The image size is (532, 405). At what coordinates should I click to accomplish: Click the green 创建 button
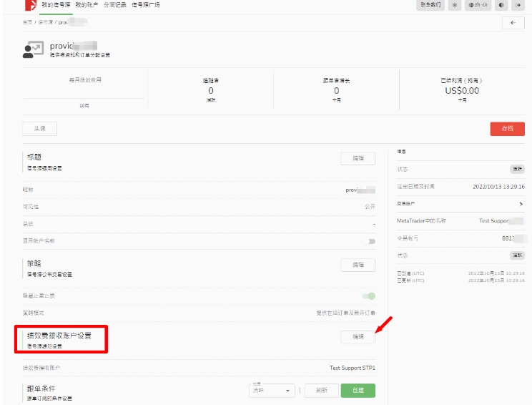tap(358, 391)
